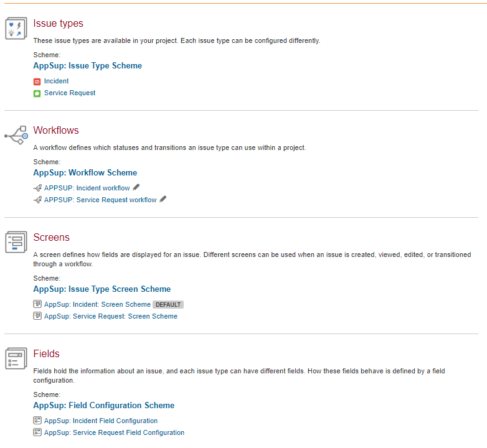Screen dimensions: 487x448
Task: Click 'Scheme:' label under Issue types
Action: pos(47,55)
